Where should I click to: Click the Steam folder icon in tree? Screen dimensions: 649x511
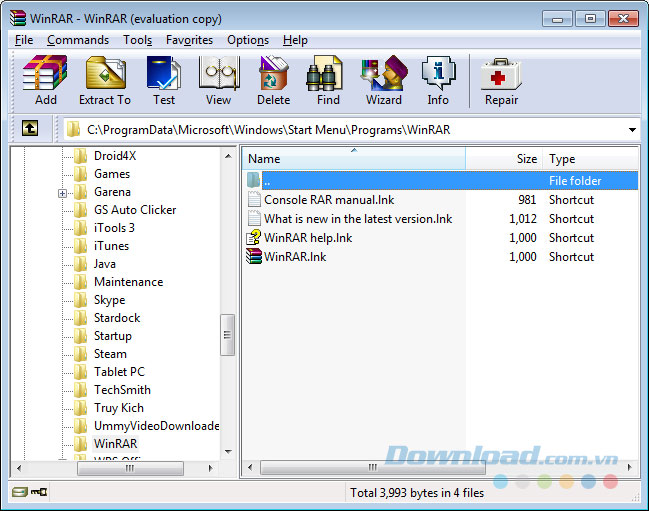click(80, 354)
